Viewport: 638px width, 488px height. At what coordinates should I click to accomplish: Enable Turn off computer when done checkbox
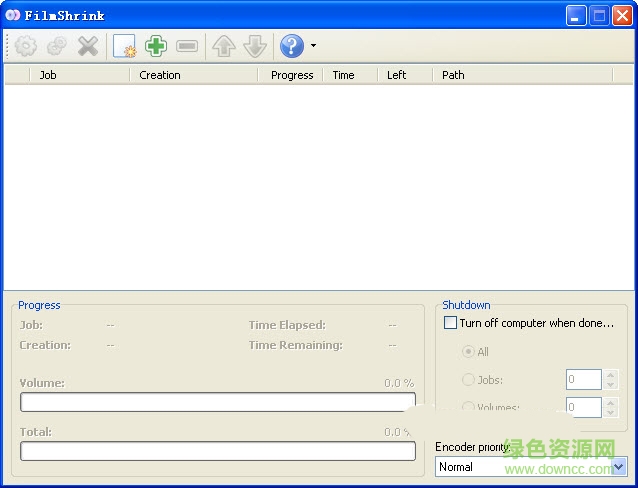click(450, 323)
